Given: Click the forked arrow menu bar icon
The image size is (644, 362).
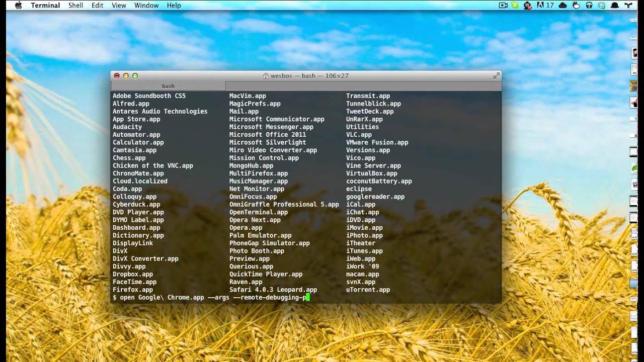Looking at the screenshot, I should pyautogui.click(x=628, y=5).
